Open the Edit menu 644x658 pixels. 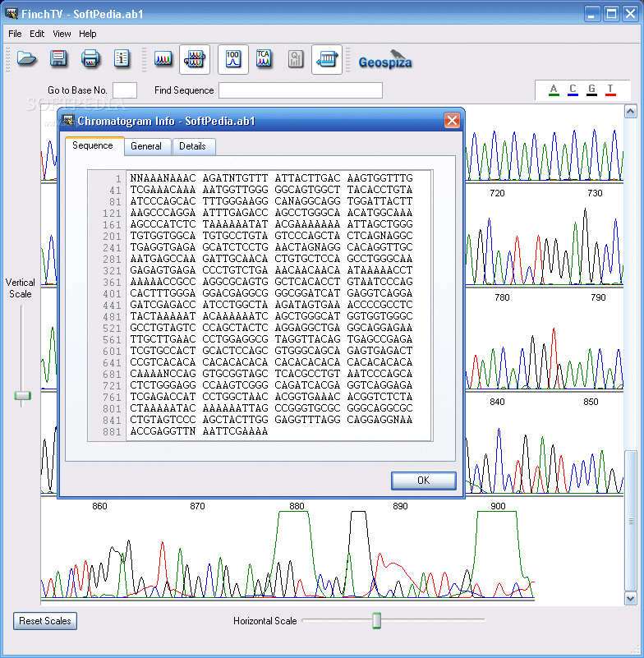point(37,34)
